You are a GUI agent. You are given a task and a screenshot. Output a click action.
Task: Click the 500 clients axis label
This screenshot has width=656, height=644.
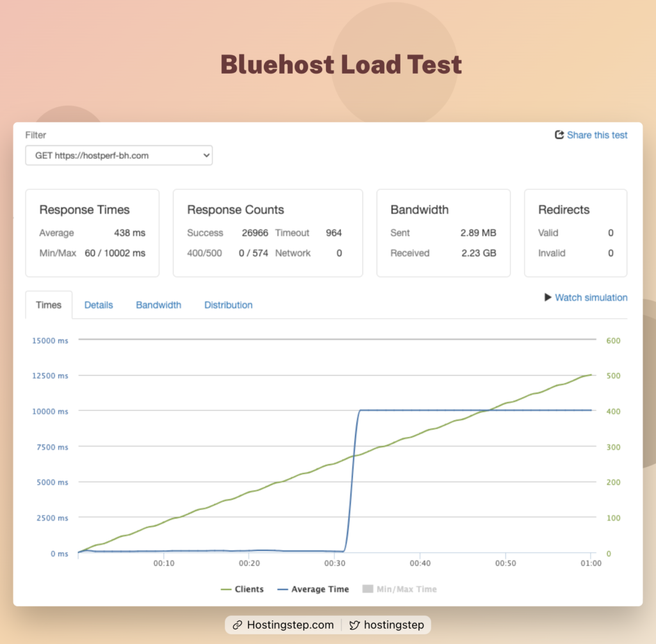coord(613,376)
